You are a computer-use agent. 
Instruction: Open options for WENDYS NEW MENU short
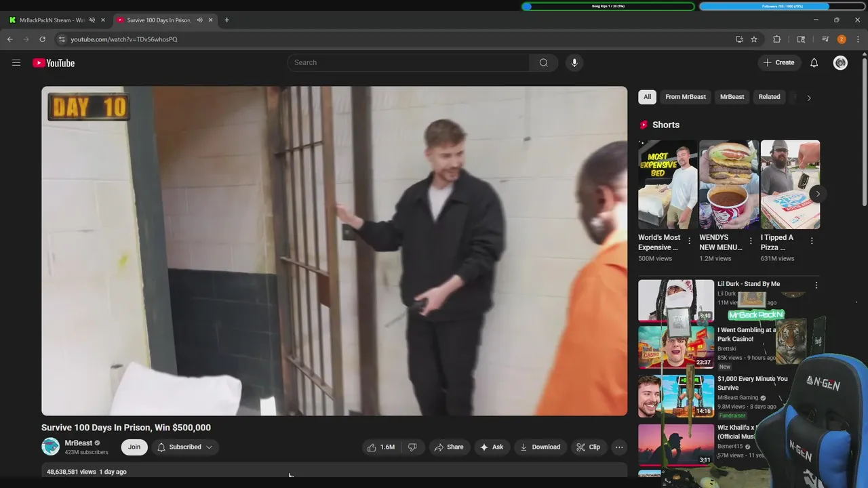pyautogui.click(x=751, y=241)
